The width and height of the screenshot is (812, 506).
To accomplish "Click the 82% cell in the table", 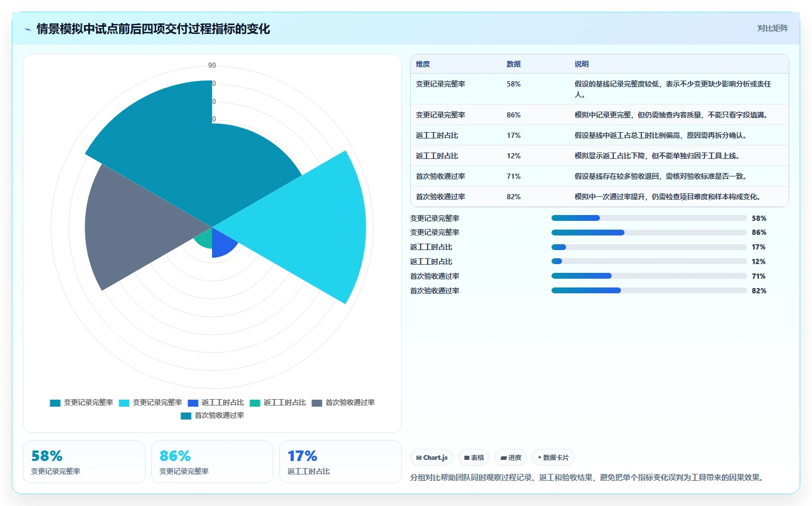I will (513, 197).
